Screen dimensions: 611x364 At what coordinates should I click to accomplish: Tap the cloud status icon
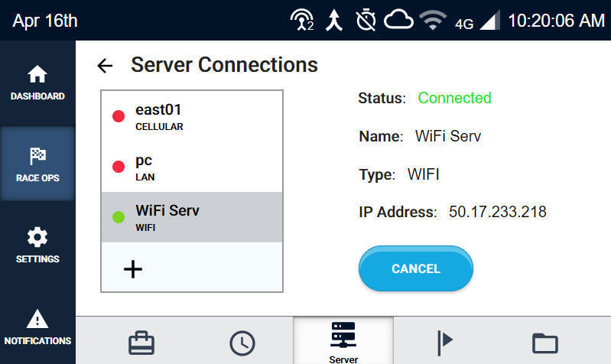pyautogui.click(x=398, y=21)
